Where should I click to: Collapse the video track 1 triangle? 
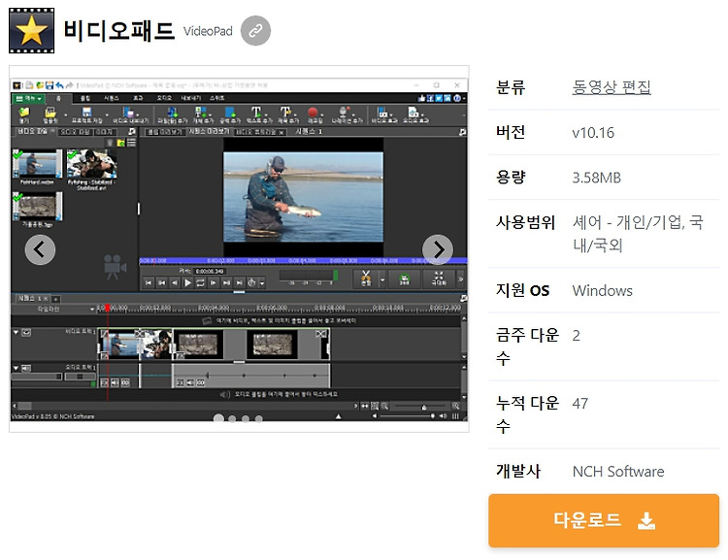click(x=17, y=333)
